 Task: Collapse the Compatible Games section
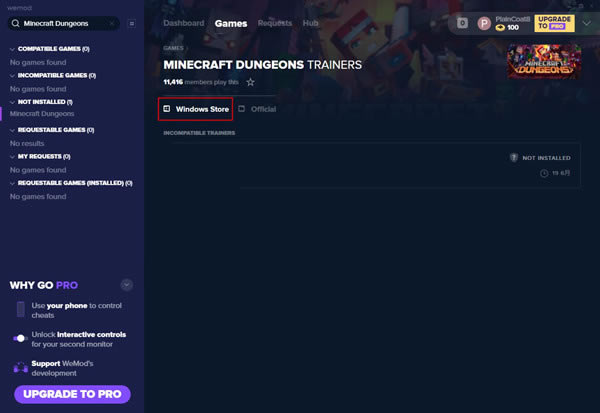coord(11,49)
